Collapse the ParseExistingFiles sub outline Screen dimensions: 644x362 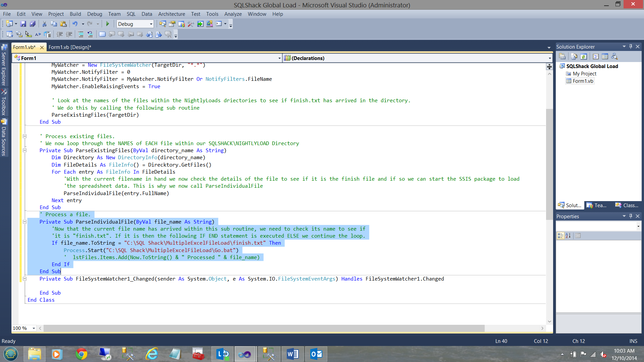(x=24, y=150)
